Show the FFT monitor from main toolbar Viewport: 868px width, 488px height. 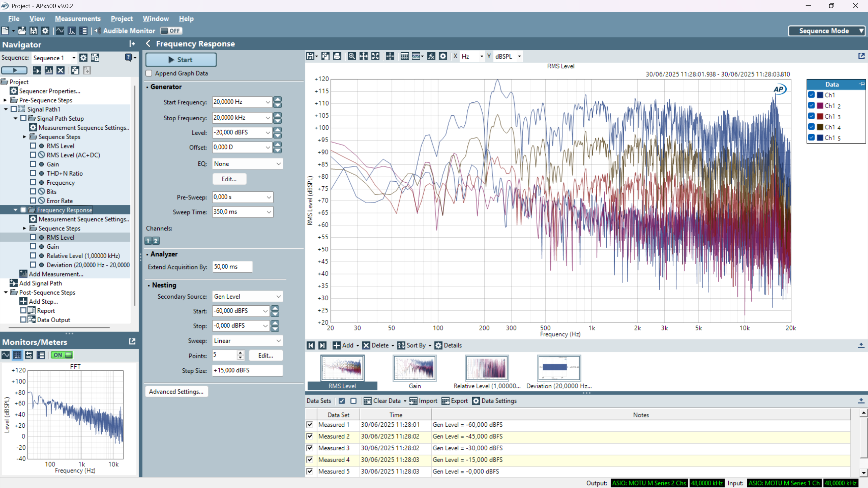(x=72, y=31)
